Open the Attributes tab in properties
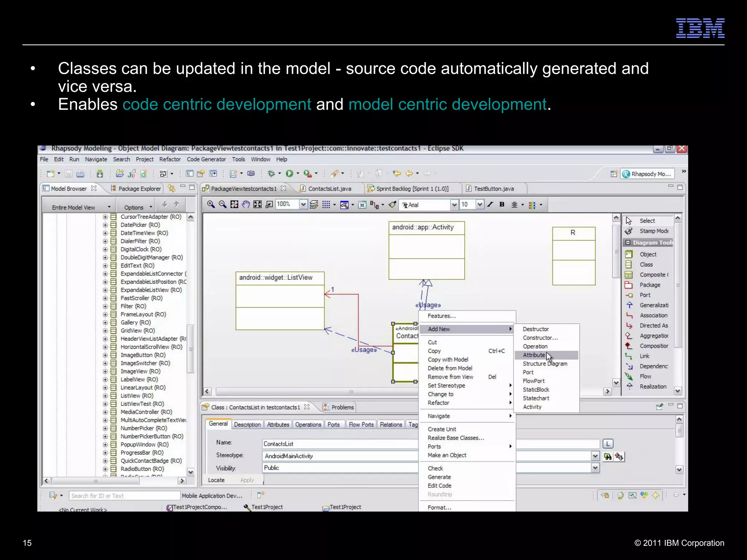This screenshot has height=560, width=747. (x=278, y=424)
